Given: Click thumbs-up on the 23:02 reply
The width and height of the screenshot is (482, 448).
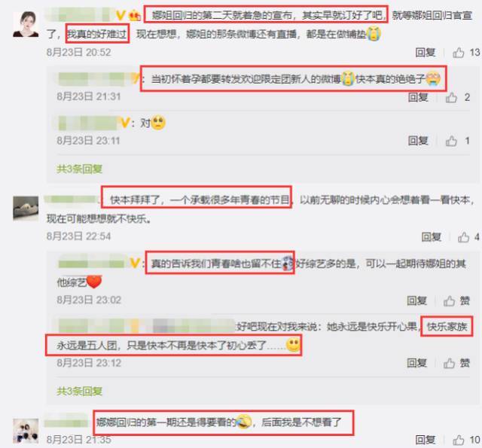Looking at the screenshot, I should [449, 301].
